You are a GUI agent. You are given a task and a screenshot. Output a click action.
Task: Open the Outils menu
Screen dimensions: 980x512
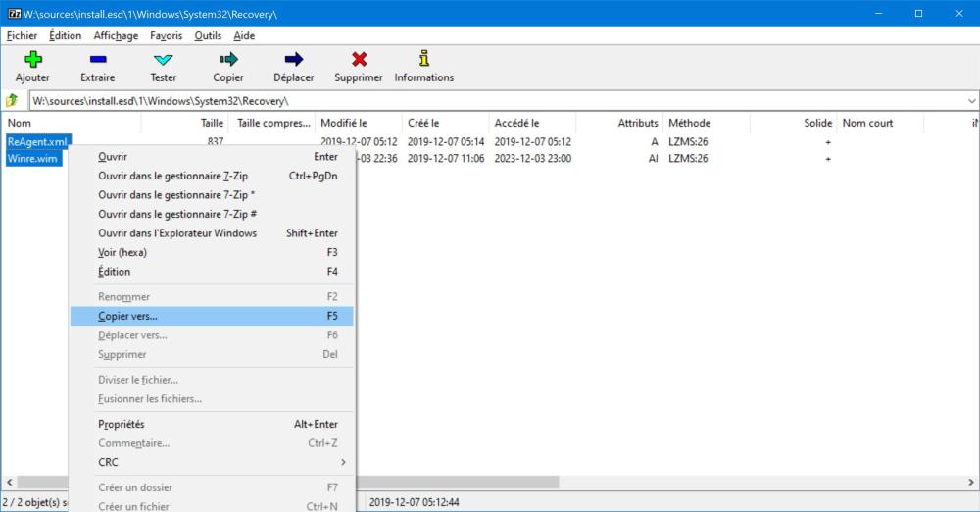208,35
